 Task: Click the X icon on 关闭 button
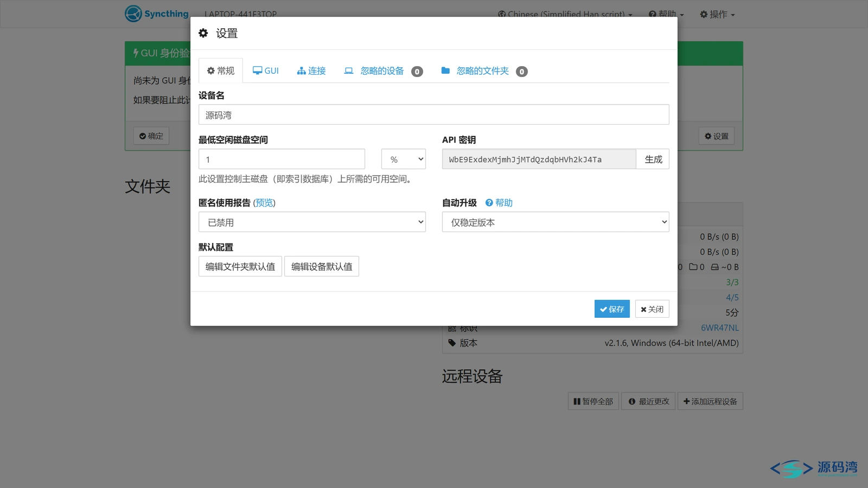tap(643, 310)
